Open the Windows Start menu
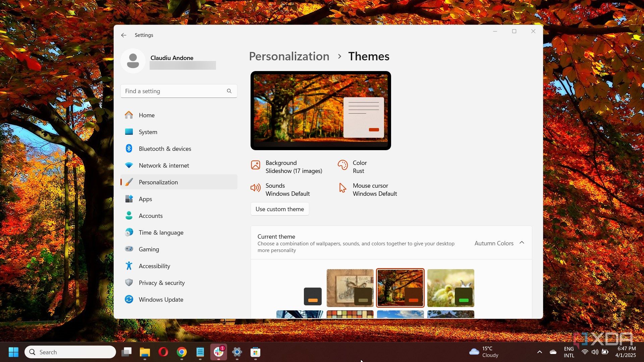The image size is (644, 362). (x=13, y=352)
